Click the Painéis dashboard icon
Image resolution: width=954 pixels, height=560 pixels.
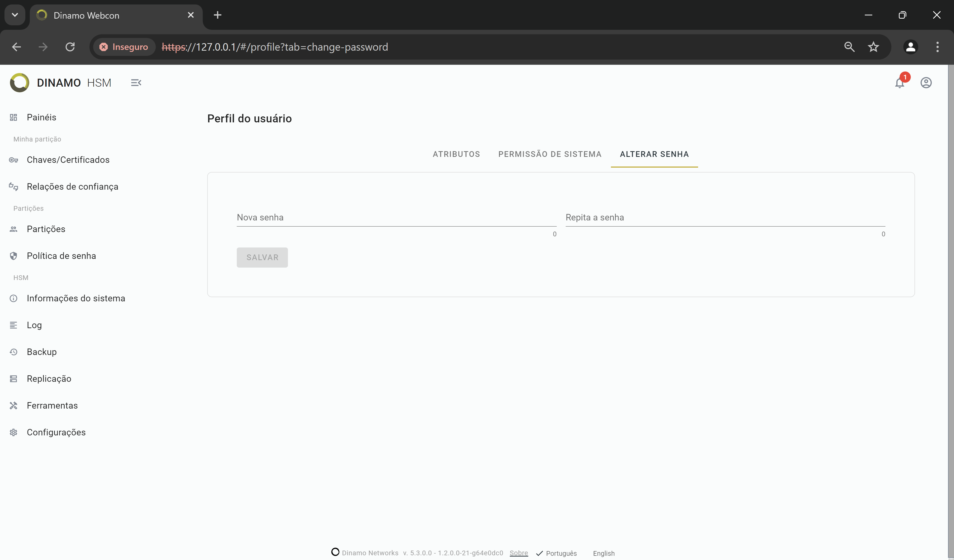coord(14,117)
